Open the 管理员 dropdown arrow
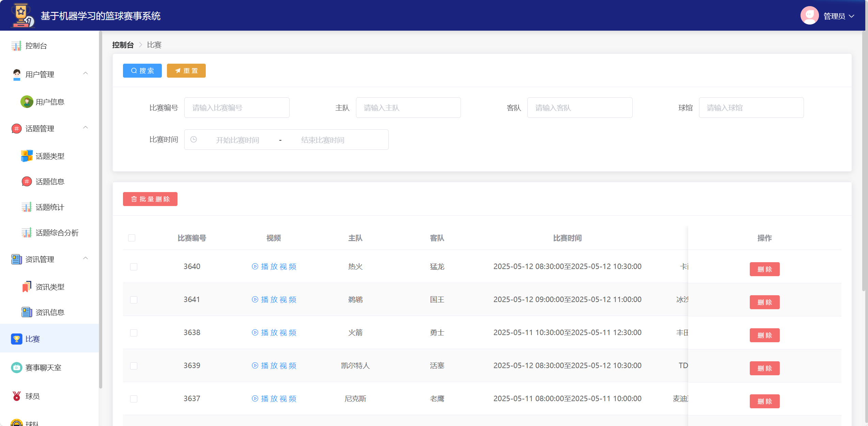The height and width of the screenshot is (426, 868). (852, 16)
